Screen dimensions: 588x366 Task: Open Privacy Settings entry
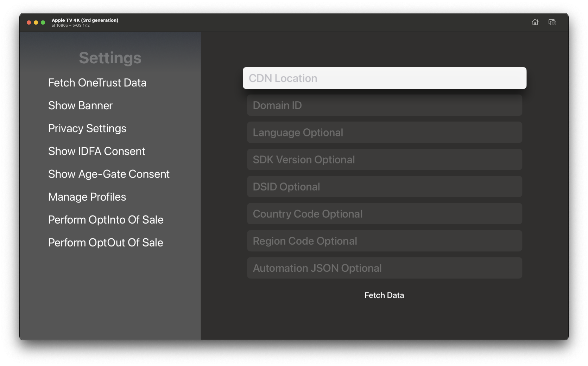point(87,128)
